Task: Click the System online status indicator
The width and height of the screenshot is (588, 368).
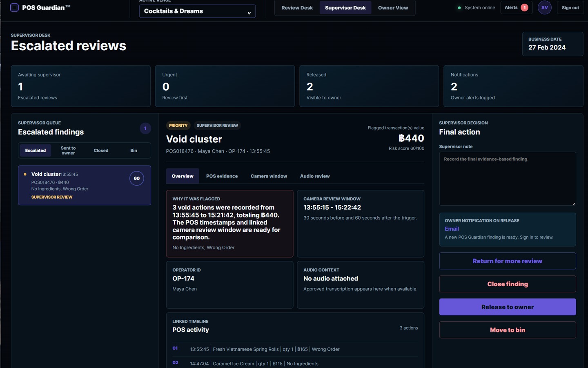Action: (476, 7)
